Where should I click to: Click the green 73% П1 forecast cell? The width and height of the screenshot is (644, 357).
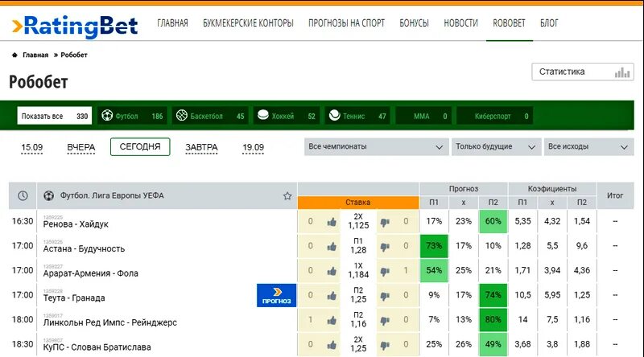pos(434,246)
